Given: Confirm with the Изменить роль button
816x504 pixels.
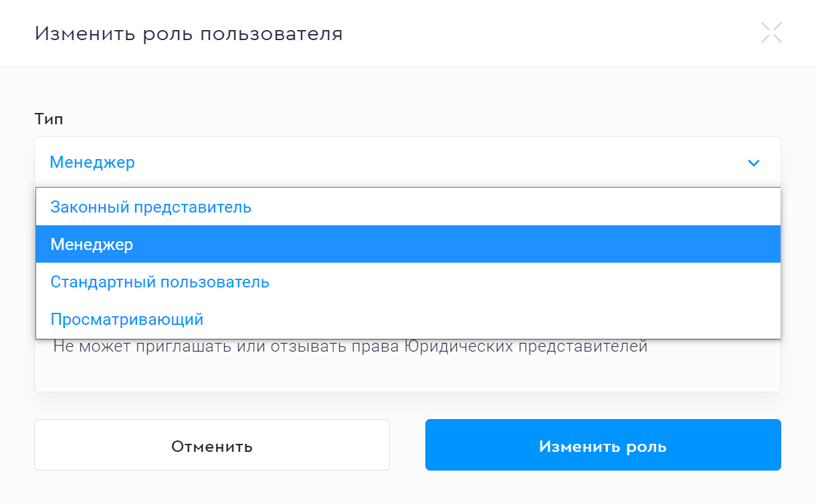Looking at the screenshot, I should pos(603,446).
